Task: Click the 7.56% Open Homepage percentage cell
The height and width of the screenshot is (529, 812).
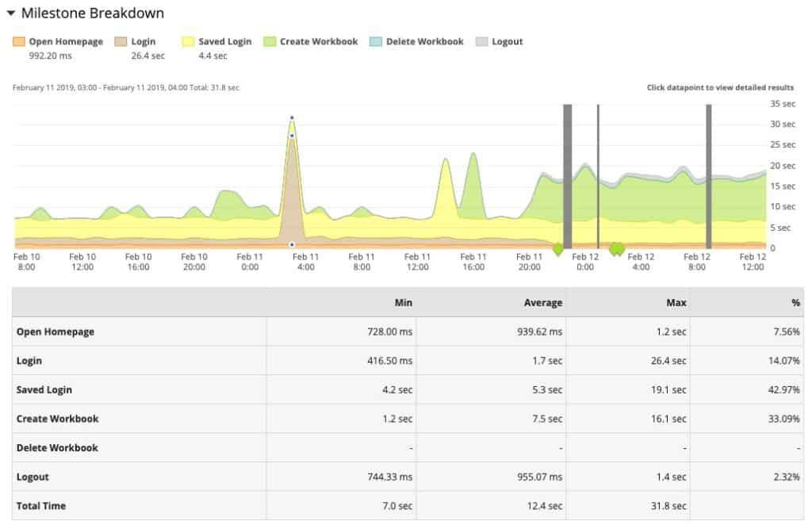Action: [x=786, y=332]
